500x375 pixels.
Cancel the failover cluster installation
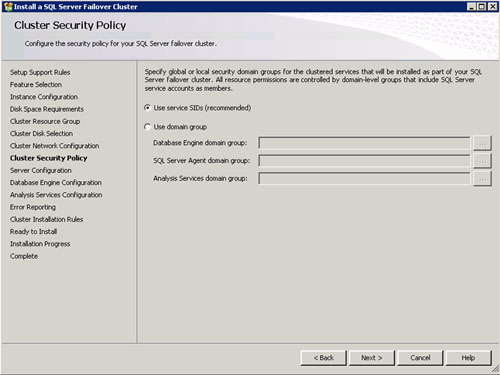(x=420, y=358)
